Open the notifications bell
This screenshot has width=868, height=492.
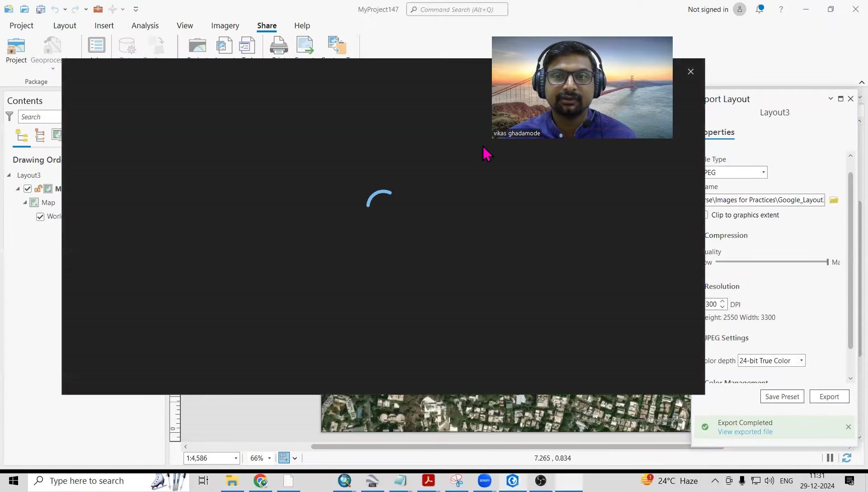tap(759, 9)
